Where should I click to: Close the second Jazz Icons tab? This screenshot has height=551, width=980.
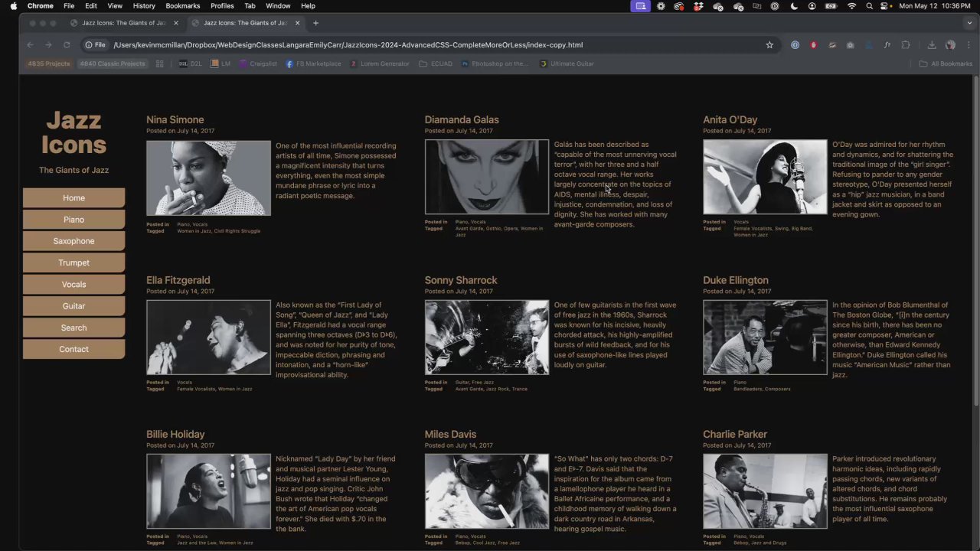[297, 23]
